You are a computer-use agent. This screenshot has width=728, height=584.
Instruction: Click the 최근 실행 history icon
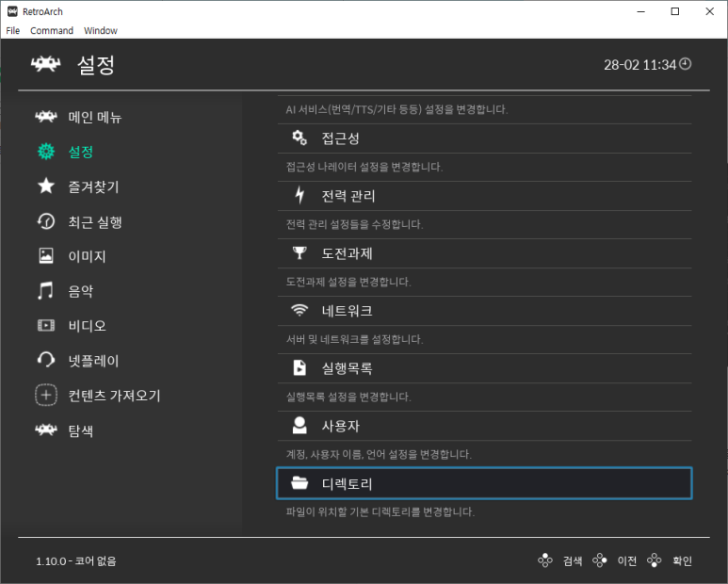point(46,221)
